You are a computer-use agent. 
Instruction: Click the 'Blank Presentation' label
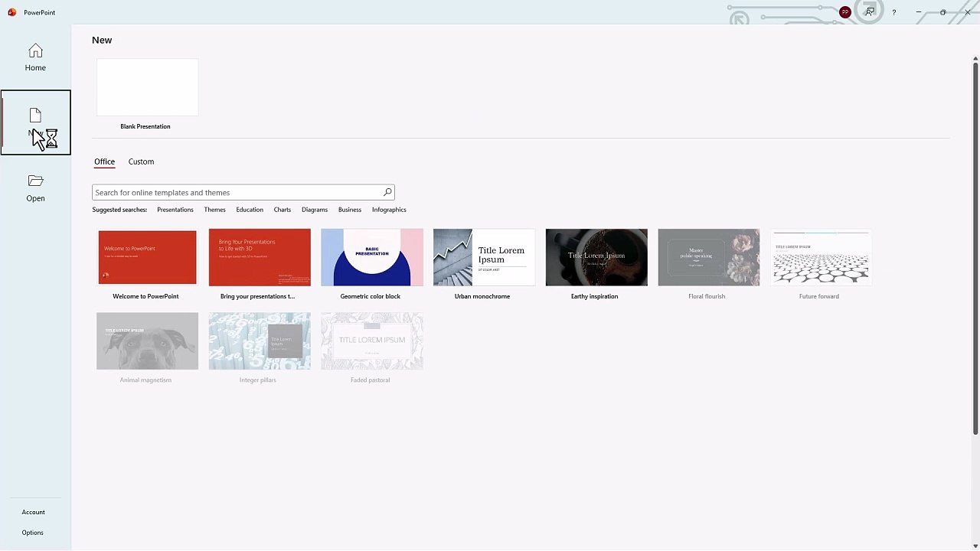(x=145, y=126)
